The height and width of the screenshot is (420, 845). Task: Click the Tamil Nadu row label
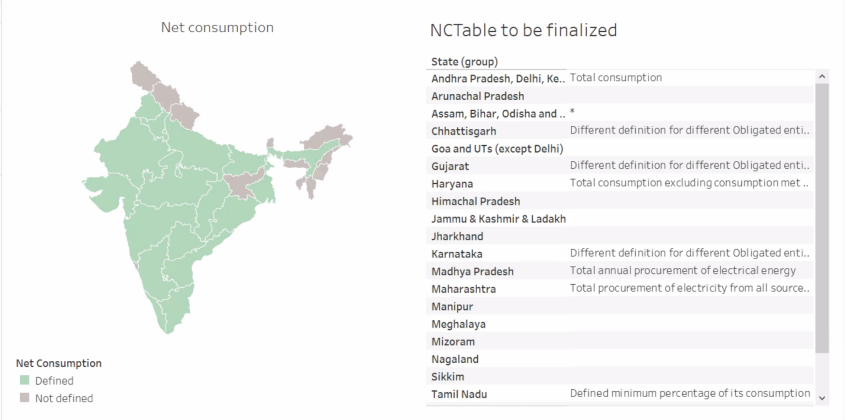pyautogui.click(x=458, y=394)
